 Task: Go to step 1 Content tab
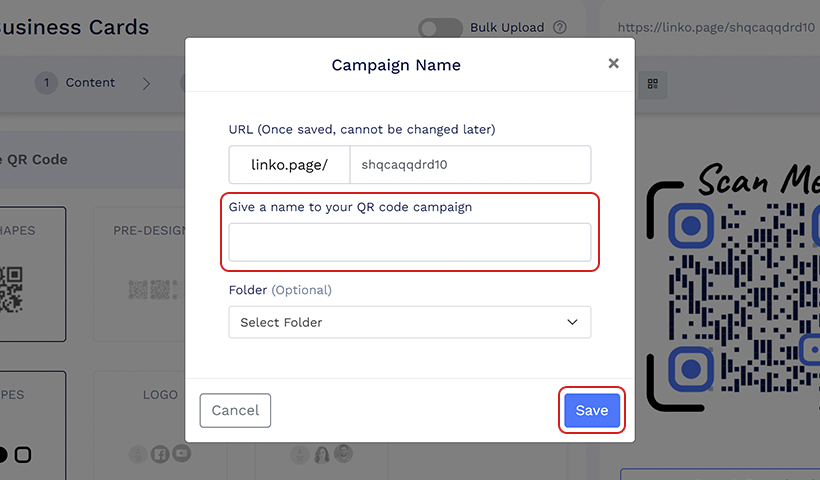coord(75,83)
